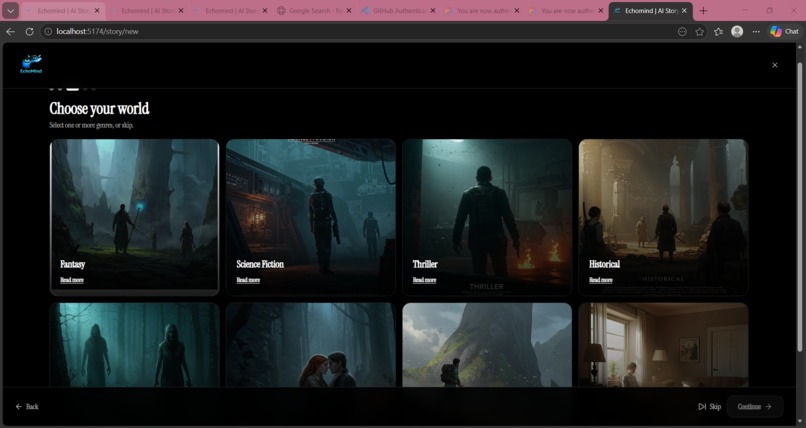Click the circular icon left of favorites star
806x428 pixels.
[682, 31]
